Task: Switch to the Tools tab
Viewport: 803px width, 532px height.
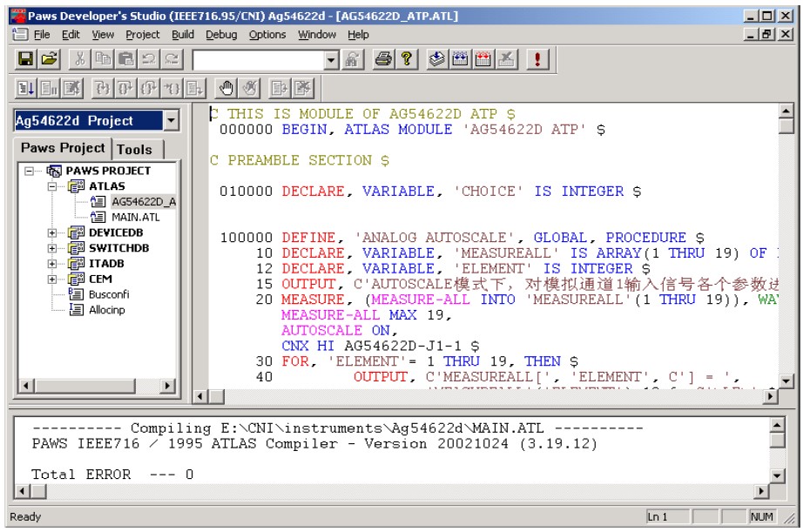Action: 134,149
